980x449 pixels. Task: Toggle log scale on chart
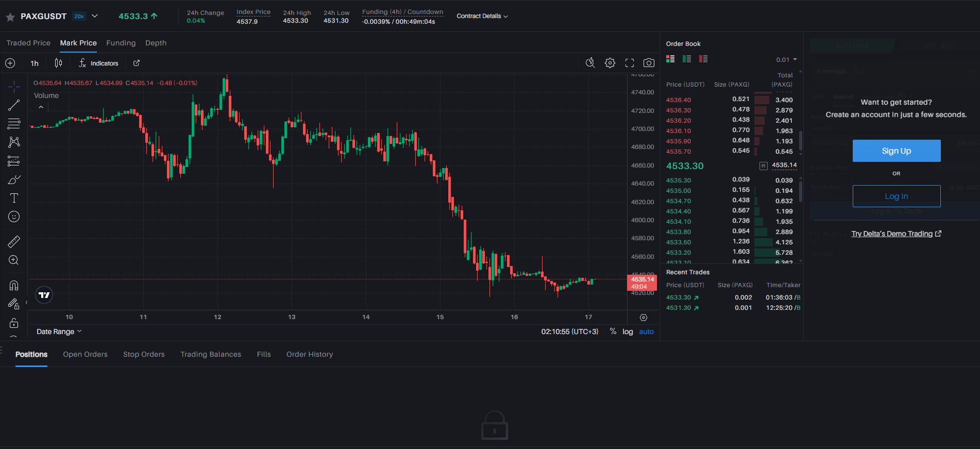click(x=628, y=331)
